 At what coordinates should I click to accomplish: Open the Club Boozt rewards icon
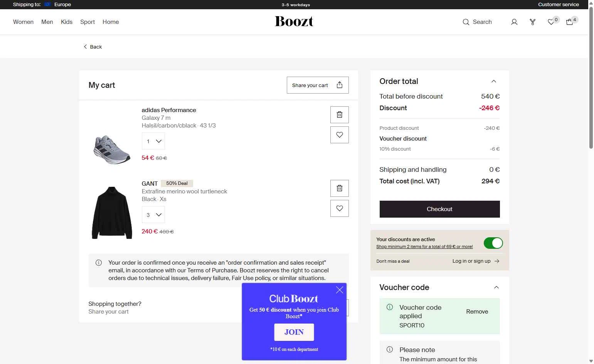[533, 22]
